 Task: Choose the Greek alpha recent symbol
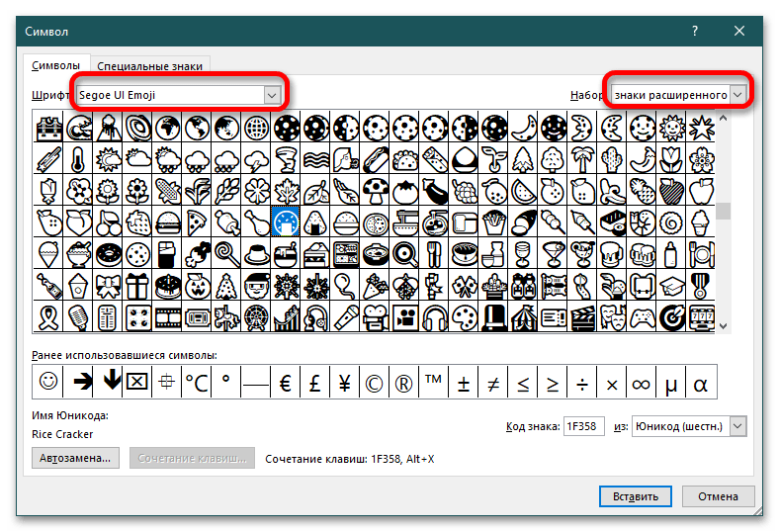[701, 382]
